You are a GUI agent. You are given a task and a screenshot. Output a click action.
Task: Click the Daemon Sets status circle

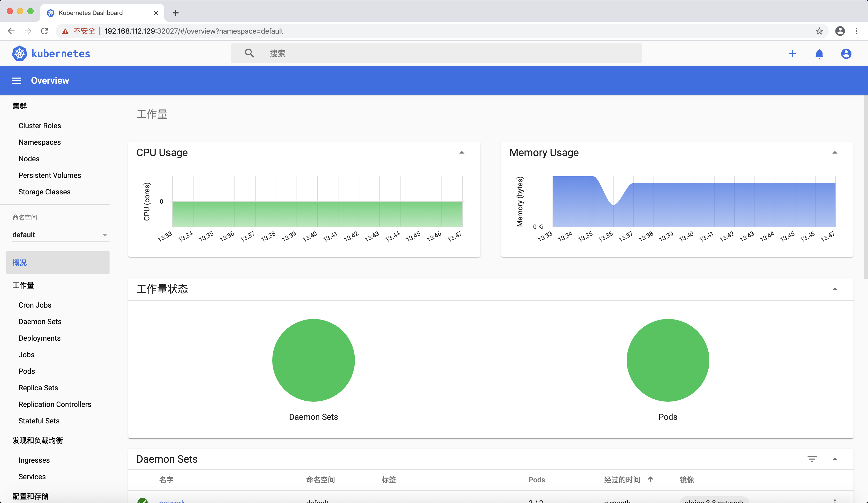(x=313, y=360)
